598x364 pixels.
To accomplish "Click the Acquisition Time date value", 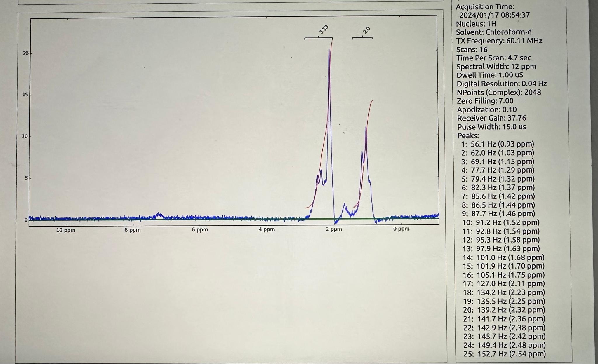I will pyautogui.click(x=494, y=15).
